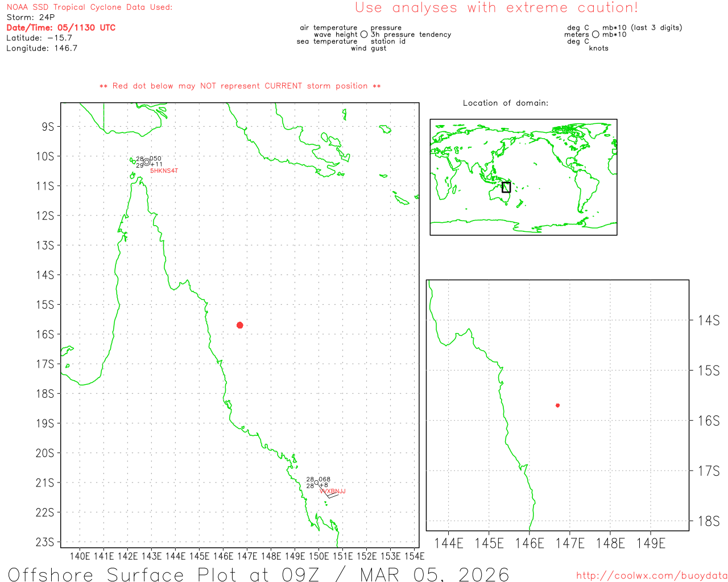The width and height of the screenshot is (728, 582).
Task: Click '149E' longitude label on zoomed map
Action: click(x=651, y=543)
